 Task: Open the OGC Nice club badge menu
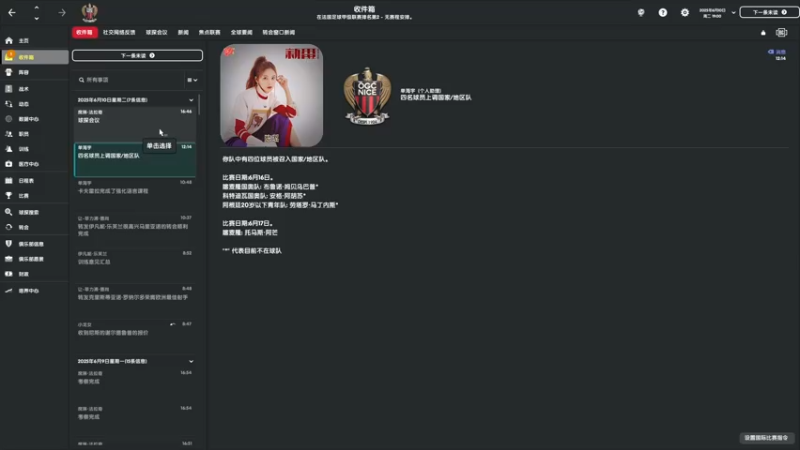click(x=89, y=13)
